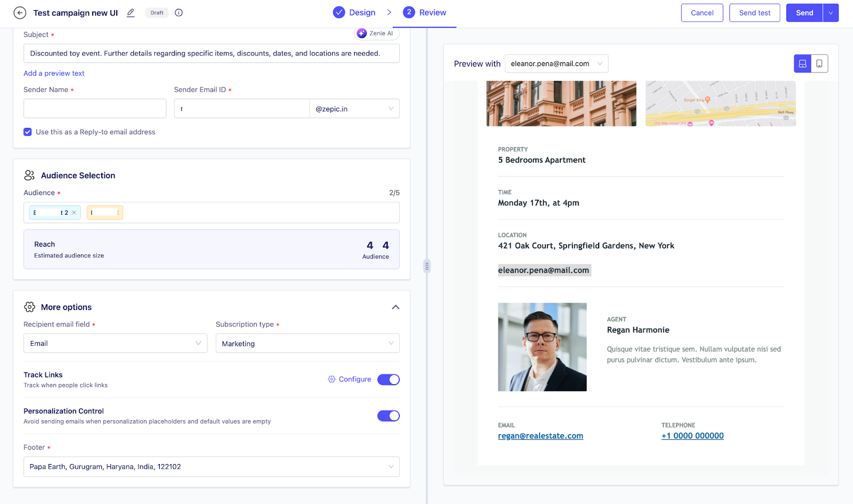Screen dimensions: 853x504
Task: Switch to desktop preview mode
Action: click(802, 64)
